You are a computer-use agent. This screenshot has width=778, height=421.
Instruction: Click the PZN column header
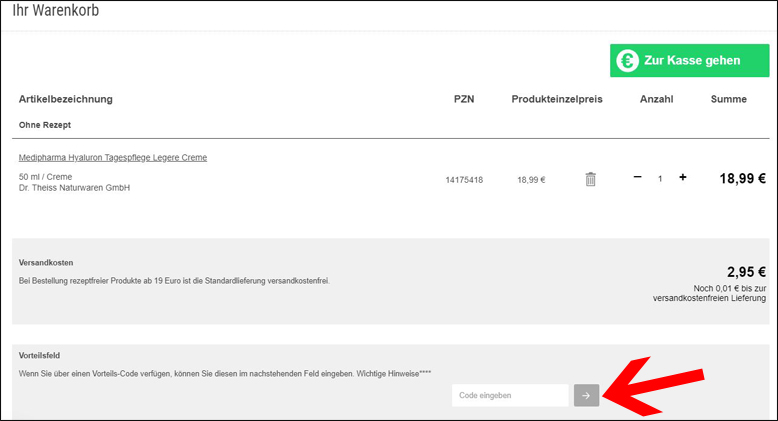pos(464,99)
